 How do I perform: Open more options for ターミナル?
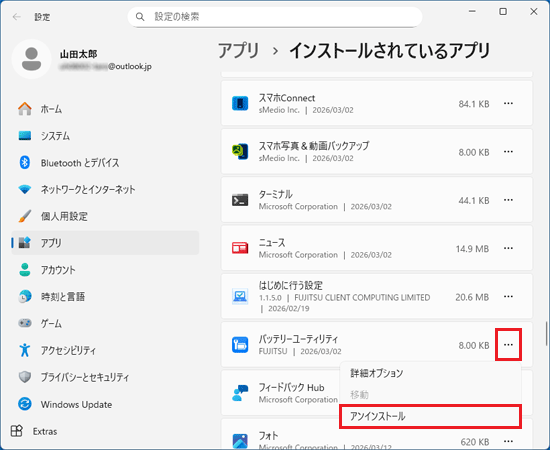[x=508, y=200]
